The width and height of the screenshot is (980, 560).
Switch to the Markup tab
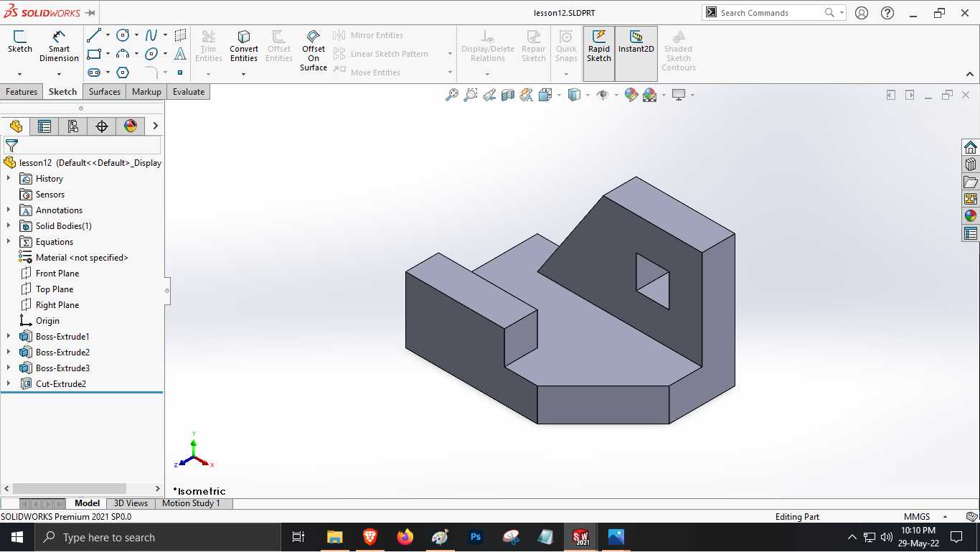(146, 92)
